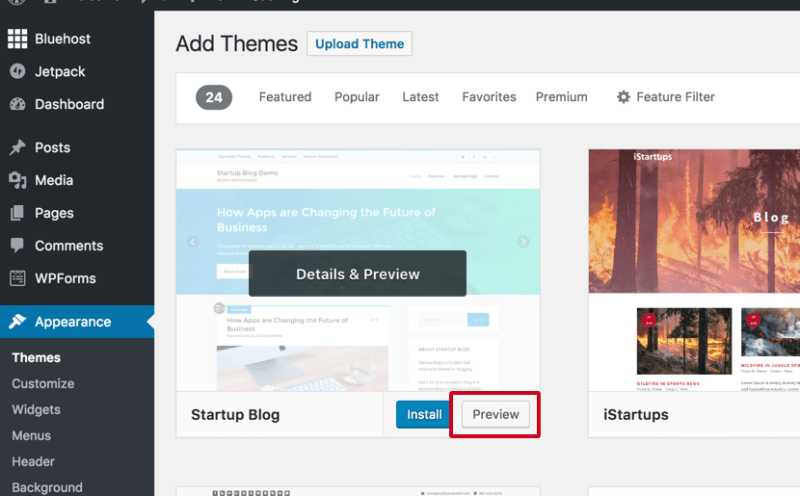This screenshot has width=800, height=496.
Task: Click the iStartups theme name
Action: (636, 415)
